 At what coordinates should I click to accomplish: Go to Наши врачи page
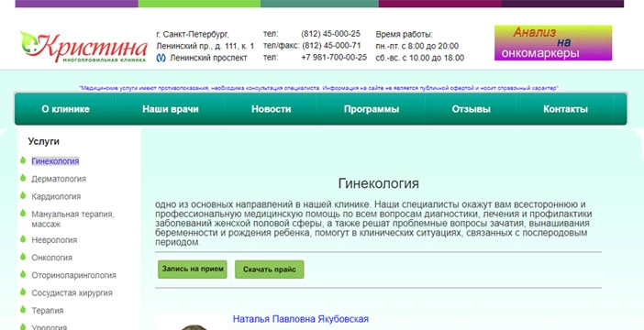click(171, 109)
